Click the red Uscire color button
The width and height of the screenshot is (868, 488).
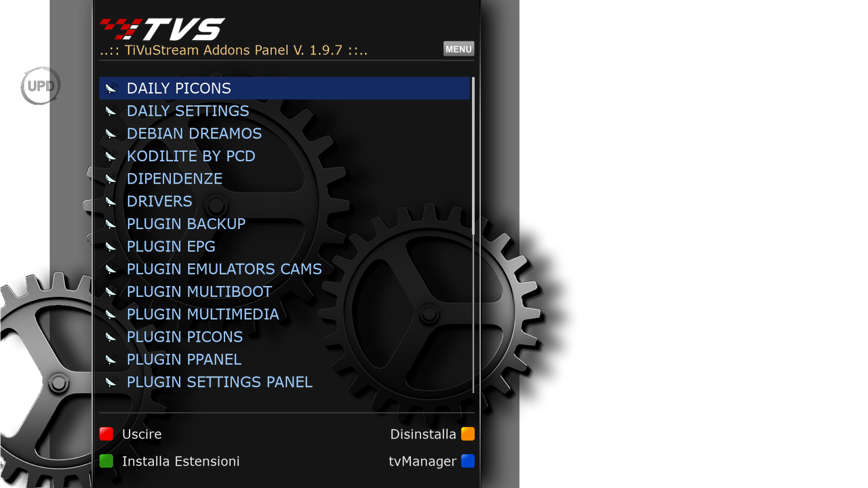106,434
